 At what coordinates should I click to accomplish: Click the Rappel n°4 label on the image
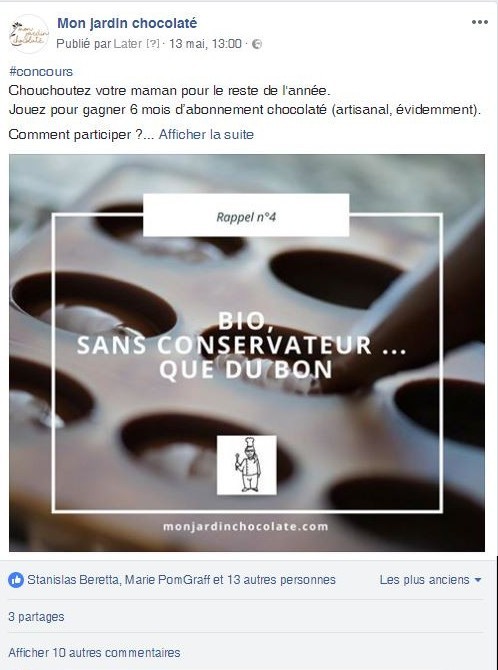click(246, 215)
